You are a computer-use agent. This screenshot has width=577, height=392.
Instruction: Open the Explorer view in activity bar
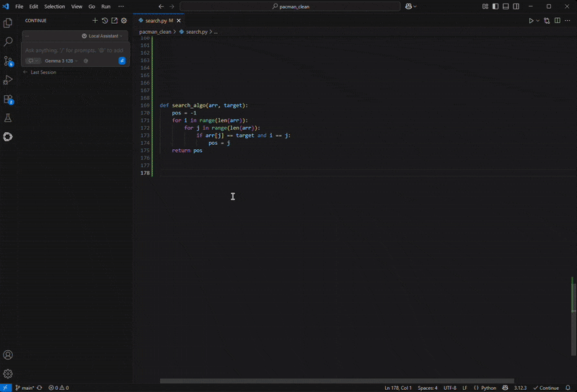point(8,24)
